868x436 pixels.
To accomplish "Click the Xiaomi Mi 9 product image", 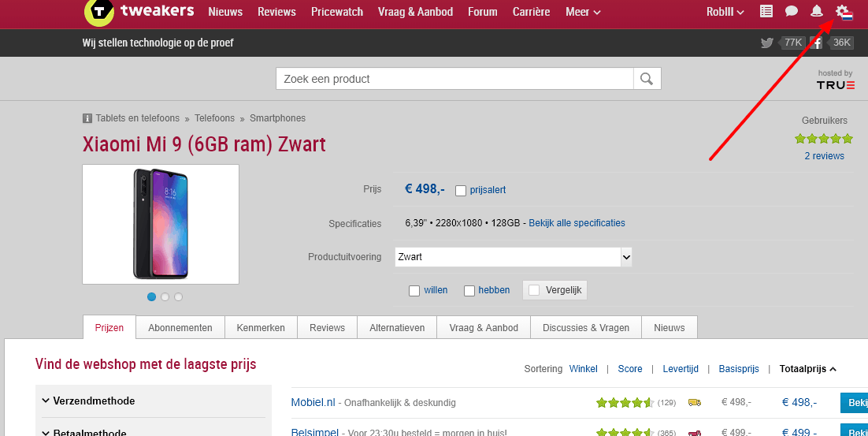I will coord(161,225).
